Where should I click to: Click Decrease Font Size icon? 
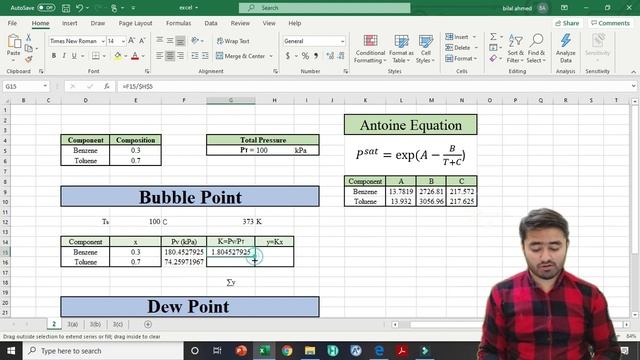click(142, 41)
